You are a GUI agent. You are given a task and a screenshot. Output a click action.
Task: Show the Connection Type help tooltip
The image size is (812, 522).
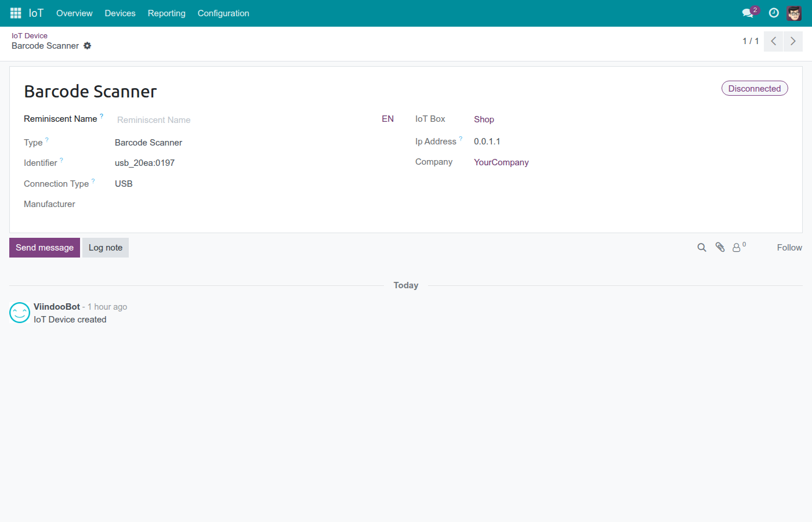pyautogui.click(x=93, y=181)
